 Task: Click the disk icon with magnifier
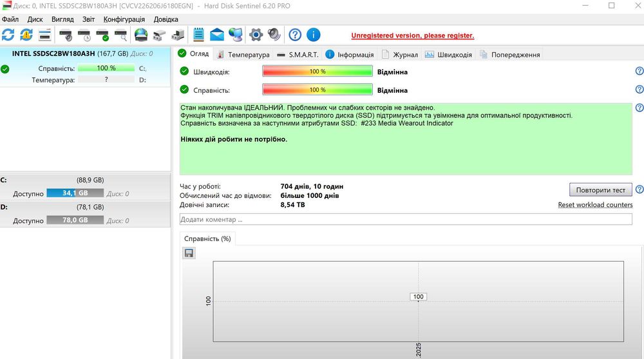click(121, 35)
